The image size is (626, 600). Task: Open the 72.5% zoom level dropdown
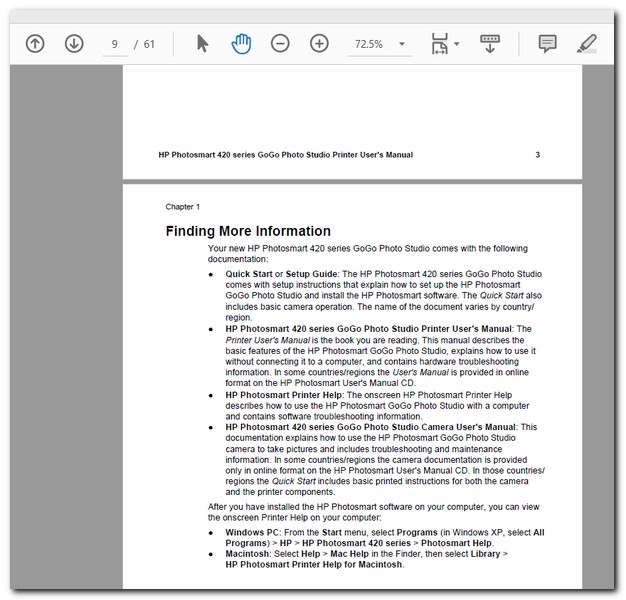[x=402, y=44]
